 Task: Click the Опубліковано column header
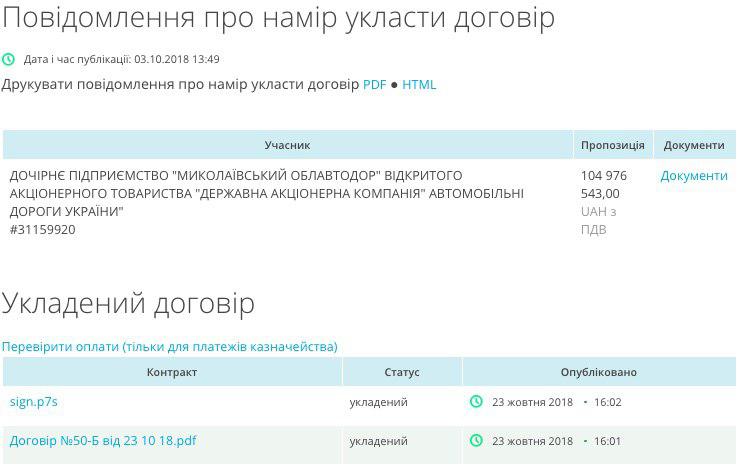tap(598, 372)
